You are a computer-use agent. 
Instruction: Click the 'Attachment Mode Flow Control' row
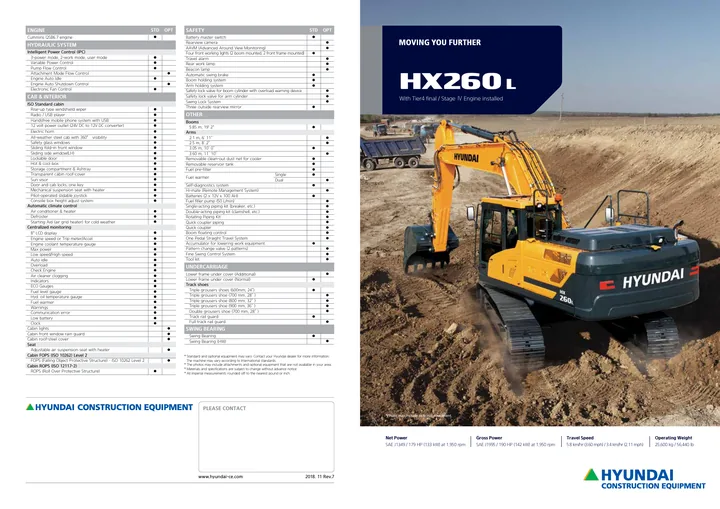[101, 73]
